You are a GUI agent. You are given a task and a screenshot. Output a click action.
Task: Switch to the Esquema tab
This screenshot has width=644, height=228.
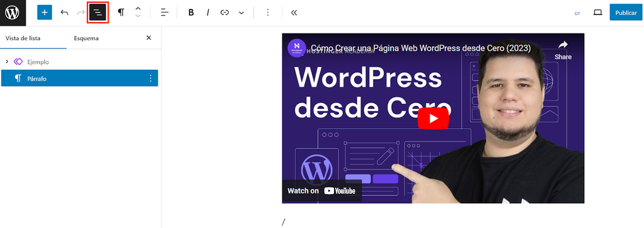tap(86, 38)
